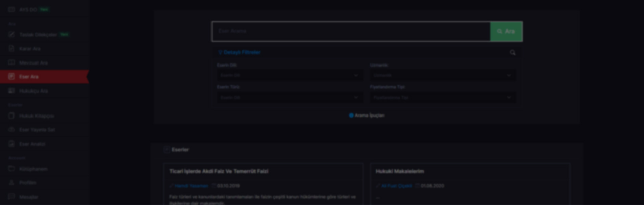Viewport: 644px width, 205px height.
Task: Expand the Uzmanlık dropdown
Action: pyautogui.click(x=443, y=75)
